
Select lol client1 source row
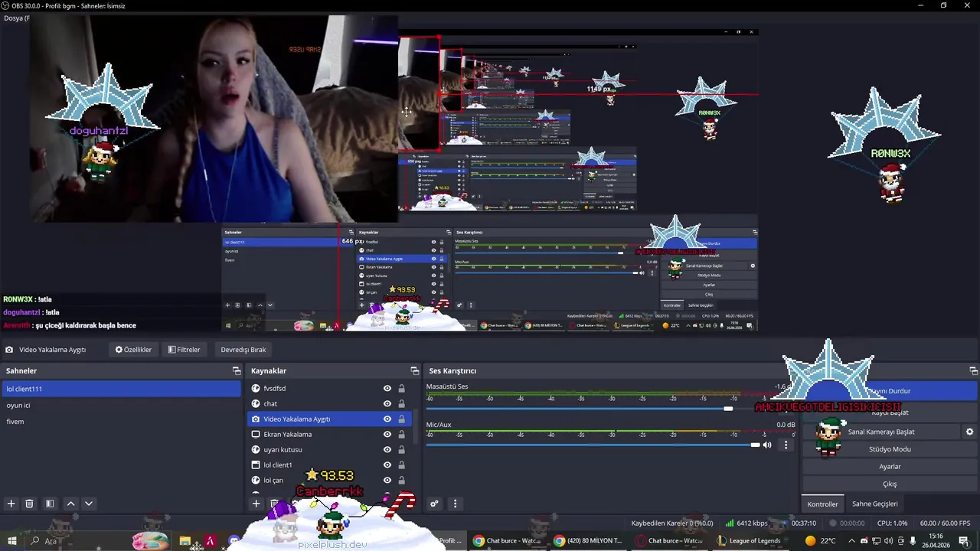[329, 465]
